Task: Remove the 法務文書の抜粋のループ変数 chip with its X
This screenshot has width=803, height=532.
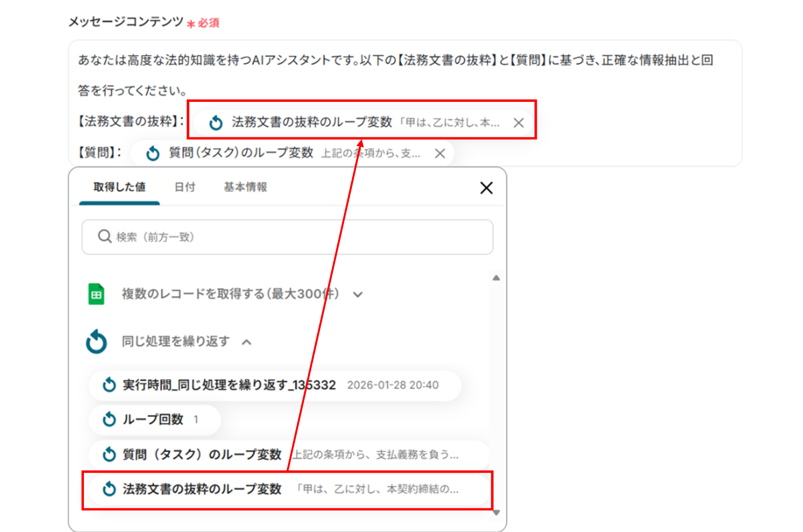Action: (518, 123)
